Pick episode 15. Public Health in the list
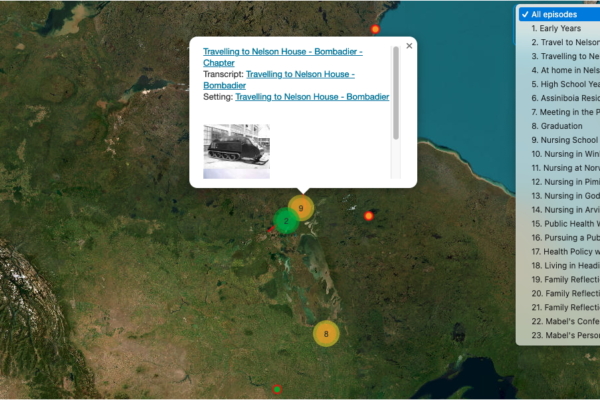This screenshot has height=400, width=600. click(565, 224)
